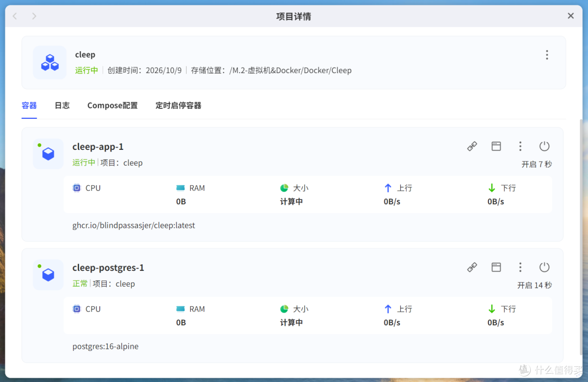This screenshot has width=588, height=382.
Task: Toggle power button for cleep-app-1
Action: (544, 147)
